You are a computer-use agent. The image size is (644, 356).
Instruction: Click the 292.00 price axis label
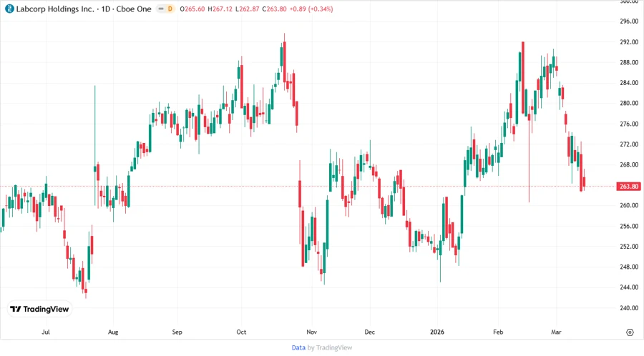[629, 42]
